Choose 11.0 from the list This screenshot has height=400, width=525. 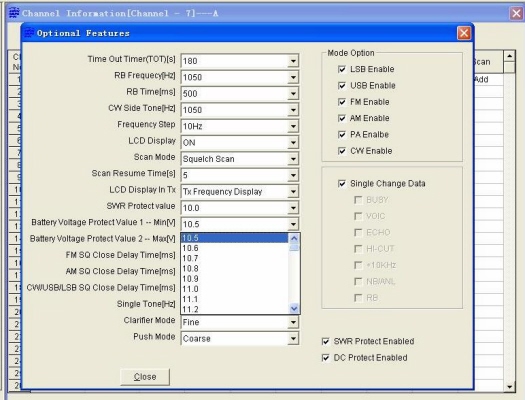coord(234,289)
